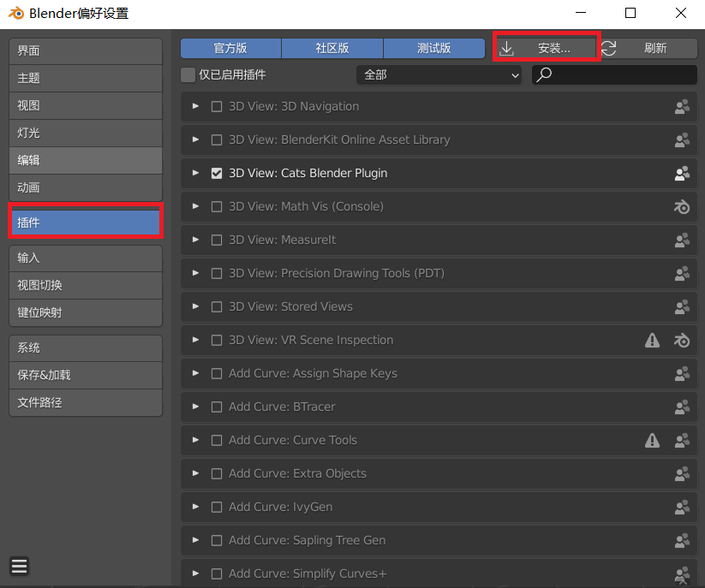Image resolution: width=705 pixels, height=588 pixels.
Task: Click community icon on Precision Drawing Tools row
Action: click(x=682, y=274)
